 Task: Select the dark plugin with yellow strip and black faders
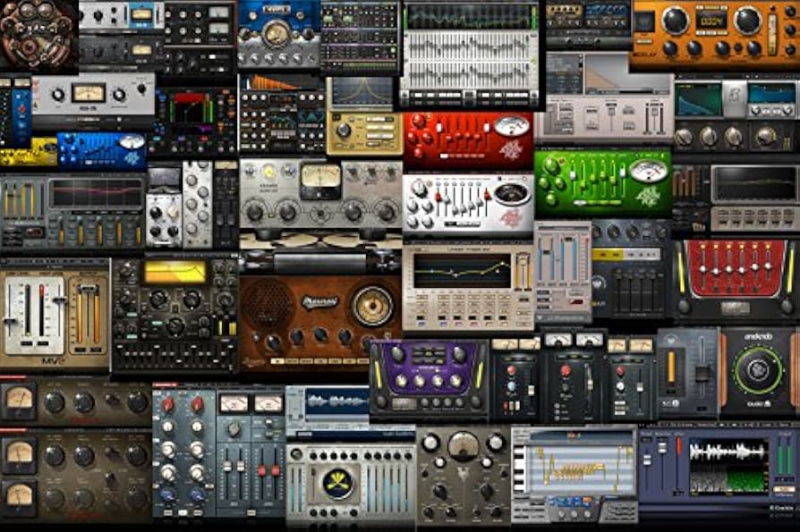point(630,269)
